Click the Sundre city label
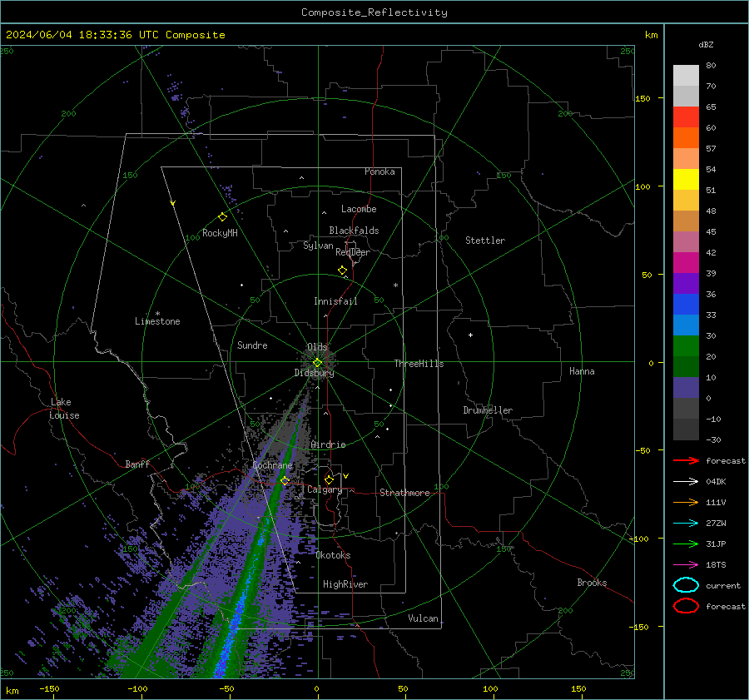Screen dimensions: 749x700 252,345
